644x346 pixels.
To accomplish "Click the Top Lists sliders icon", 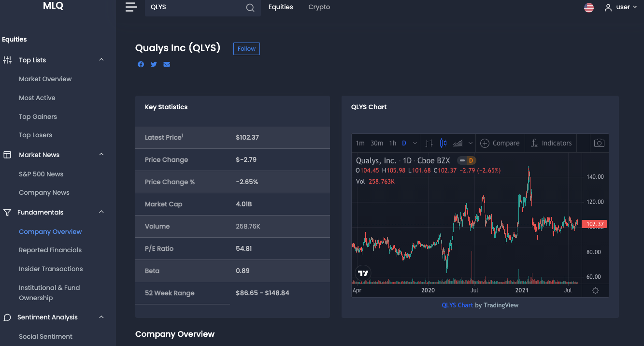I will point(7,60).
